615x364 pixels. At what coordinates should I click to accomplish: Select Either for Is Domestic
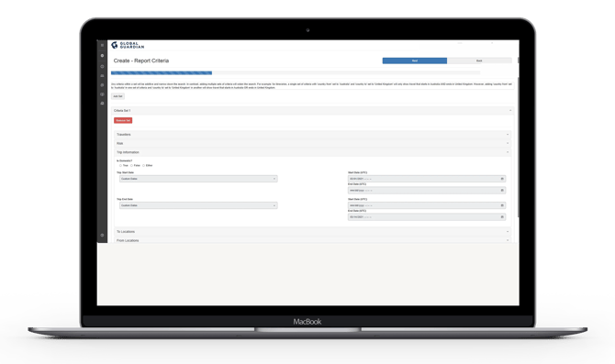pos(143,165)
